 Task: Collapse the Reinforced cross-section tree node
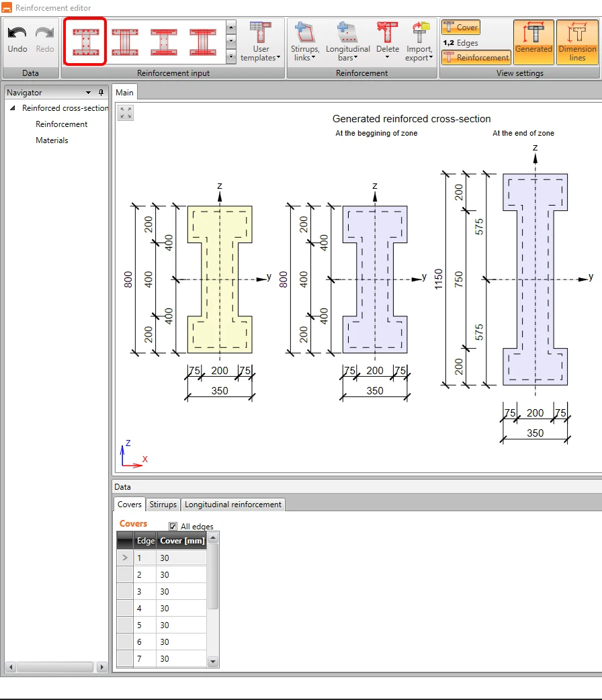[13, 108]
